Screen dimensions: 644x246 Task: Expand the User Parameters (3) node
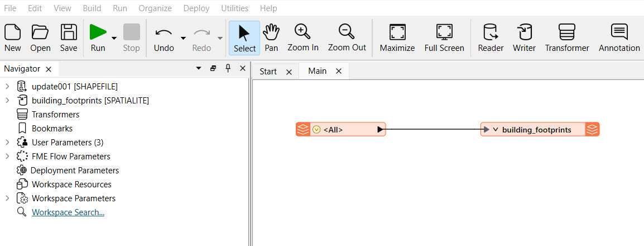click(x=7, y=143)
